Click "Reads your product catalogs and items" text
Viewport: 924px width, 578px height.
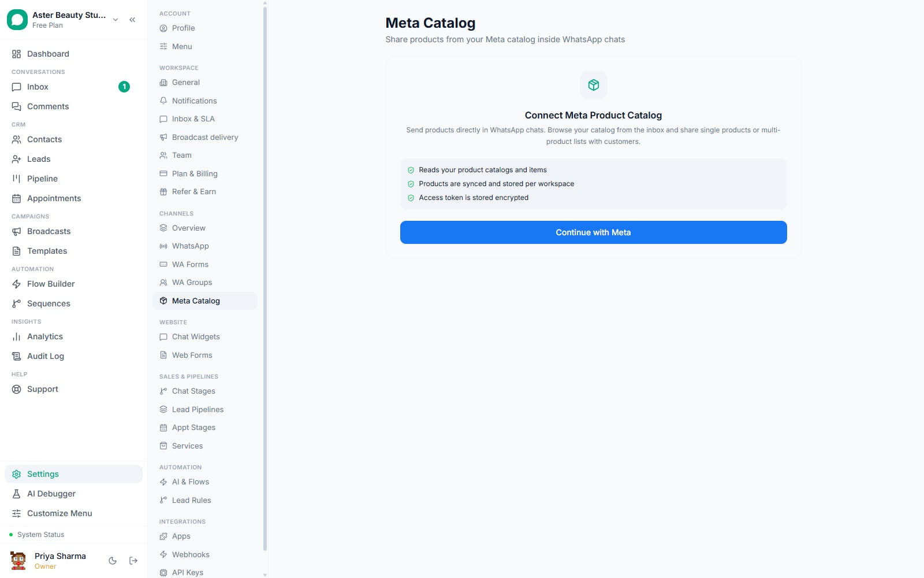tap(483, 170)
